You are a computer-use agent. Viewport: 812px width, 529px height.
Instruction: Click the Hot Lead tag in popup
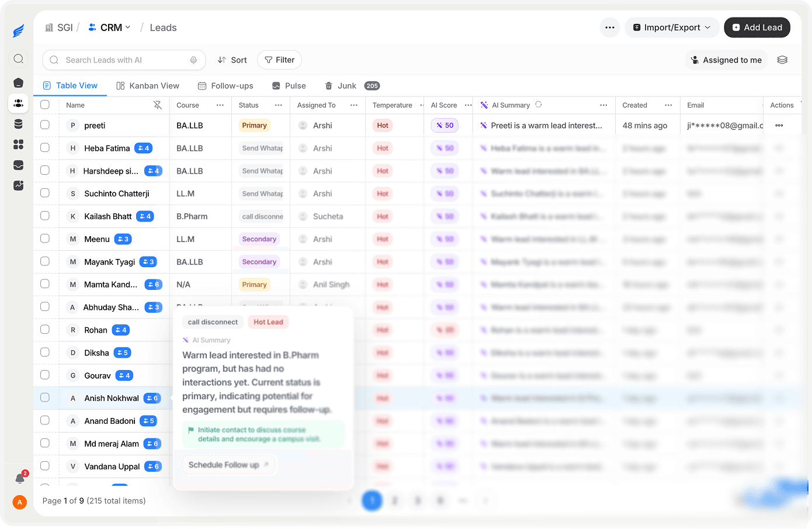(268, 322)
